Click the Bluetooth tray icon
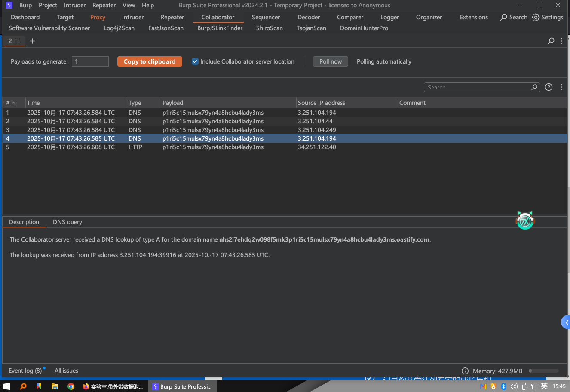Viewport: 570px width, 392px height. coord(503,386)
